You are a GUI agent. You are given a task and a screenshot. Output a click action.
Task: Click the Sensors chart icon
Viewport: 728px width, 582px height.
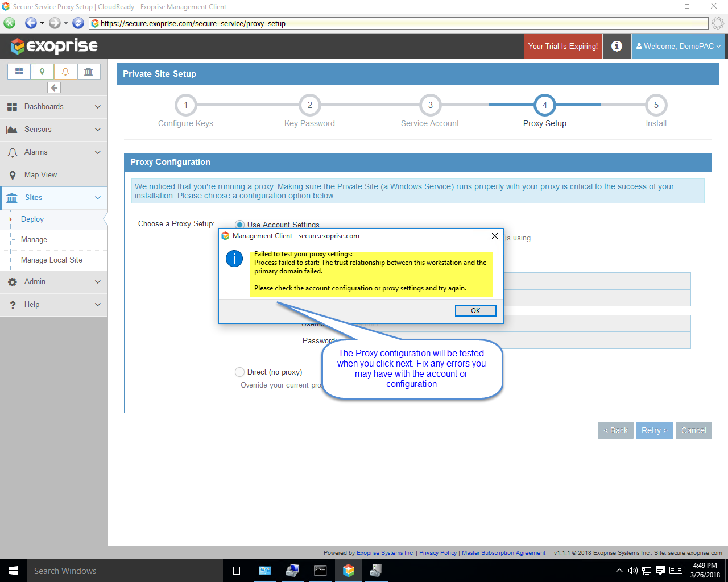click(x=12, y=130)
